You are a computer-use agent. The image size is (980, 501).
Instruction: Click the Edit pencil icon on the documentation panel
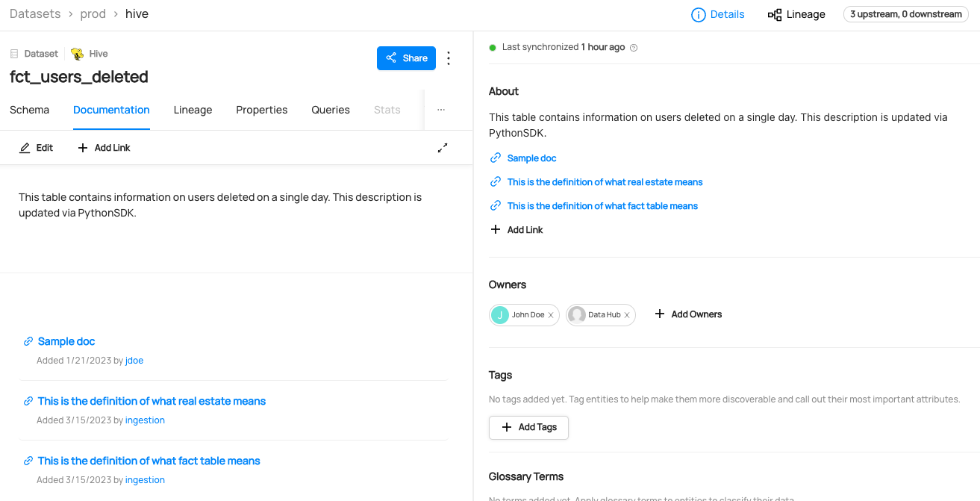pos(25,147)
